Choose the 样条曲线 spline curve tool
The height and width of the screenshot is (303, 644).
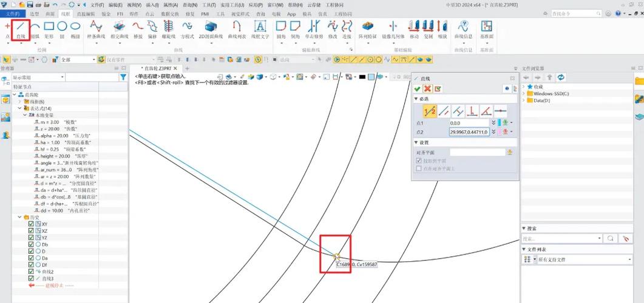click(96, 30)
